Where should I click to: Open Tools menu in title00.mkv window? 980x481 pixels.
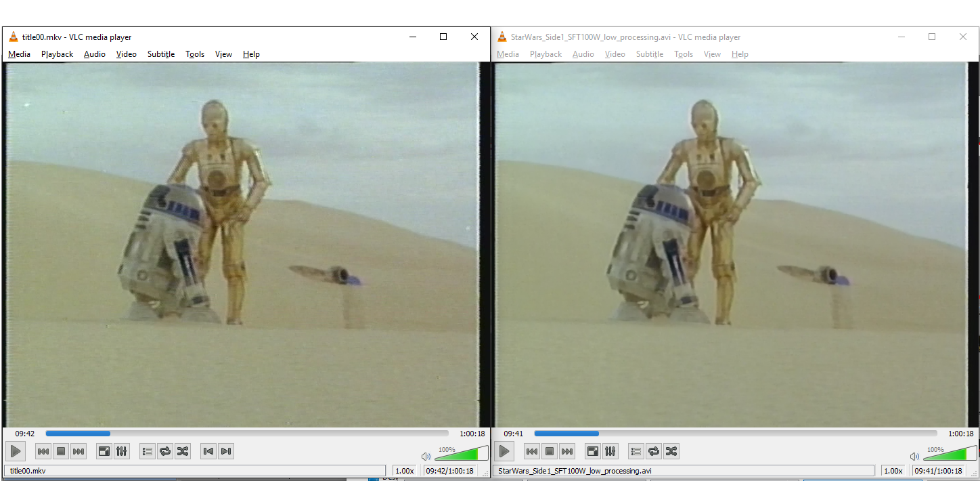pos(195,54)
